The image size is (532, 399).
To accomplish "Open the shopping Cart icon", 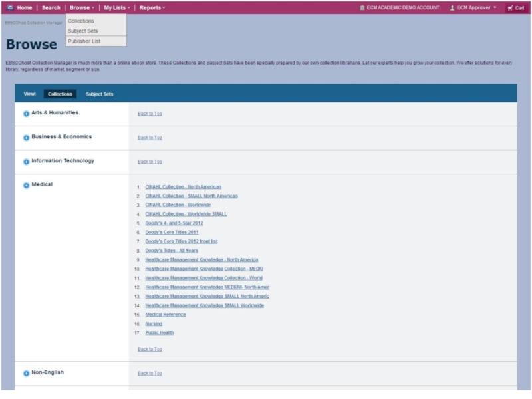I will 510,8.
